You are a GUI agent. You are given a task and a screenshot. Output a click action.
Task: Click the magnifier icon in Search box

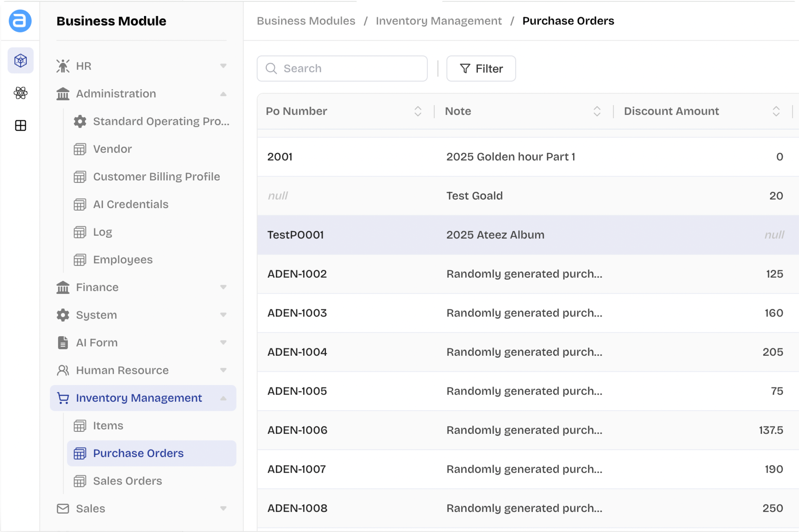(x=271, y=69)
